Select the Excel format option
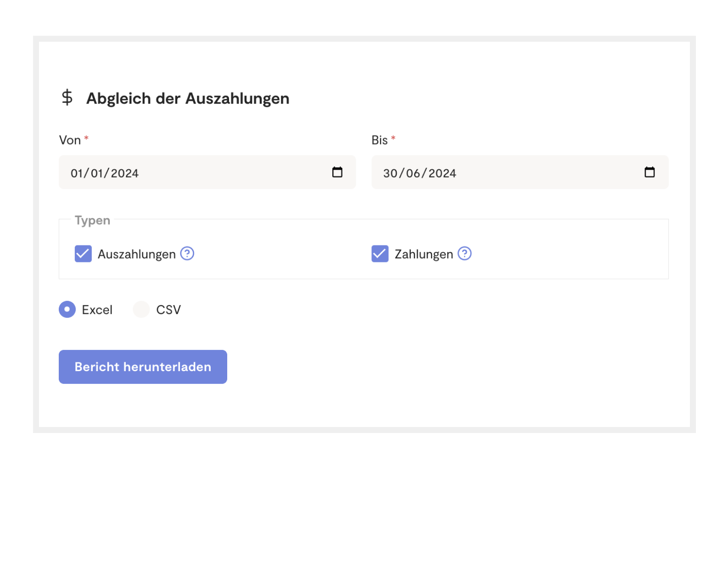The image size is (728, 566). coord(67,310)
